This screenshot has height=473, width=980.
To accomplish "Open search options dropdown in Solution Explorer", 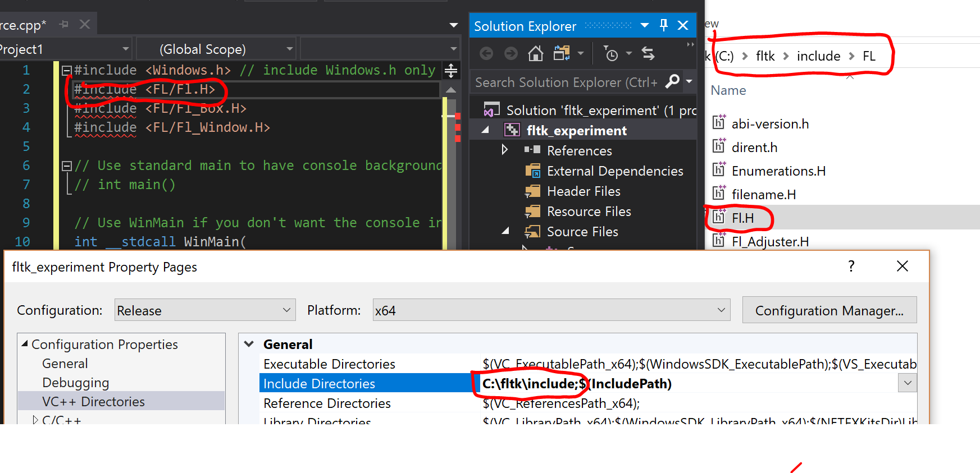I will tap(689, 82).
